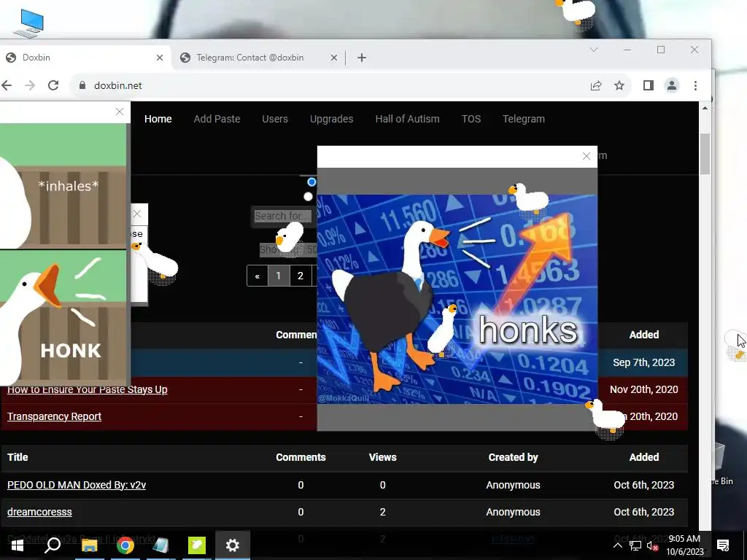Image resolution: width=747 pixels, height=560 pixels.
Task: Close the small popup behind meme
Action: 137,214
